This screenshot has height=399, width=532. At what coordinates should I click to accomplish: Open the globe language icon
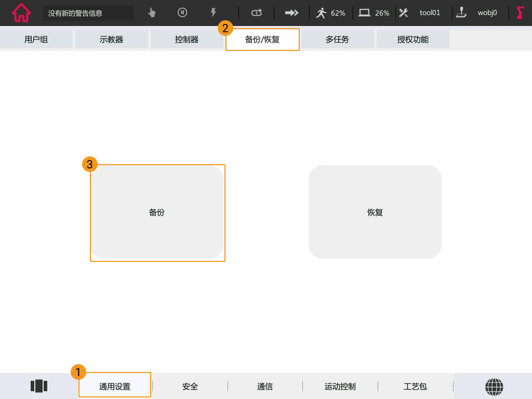[494, 387]
